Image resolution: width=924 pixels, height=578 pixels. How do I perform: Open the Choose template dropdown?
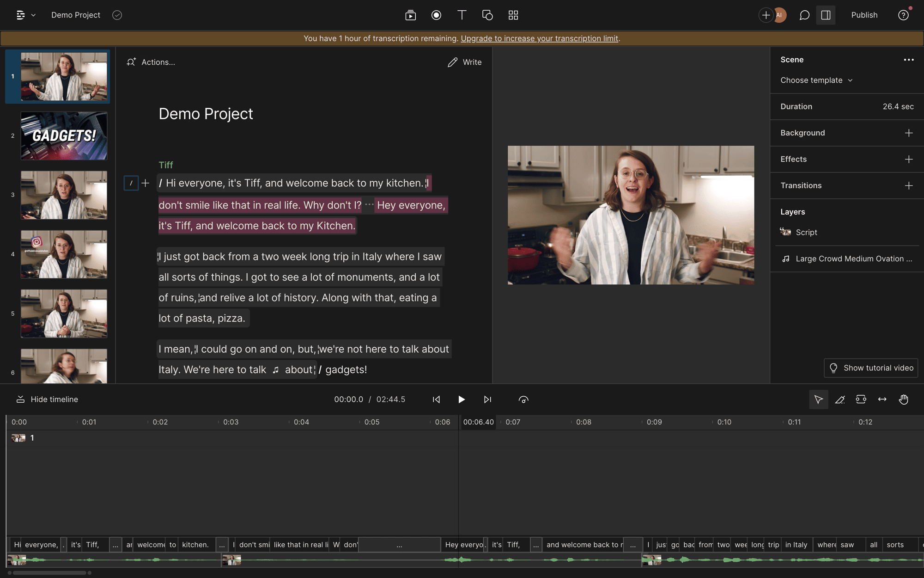pyautogui.click(x=816, y=80)
